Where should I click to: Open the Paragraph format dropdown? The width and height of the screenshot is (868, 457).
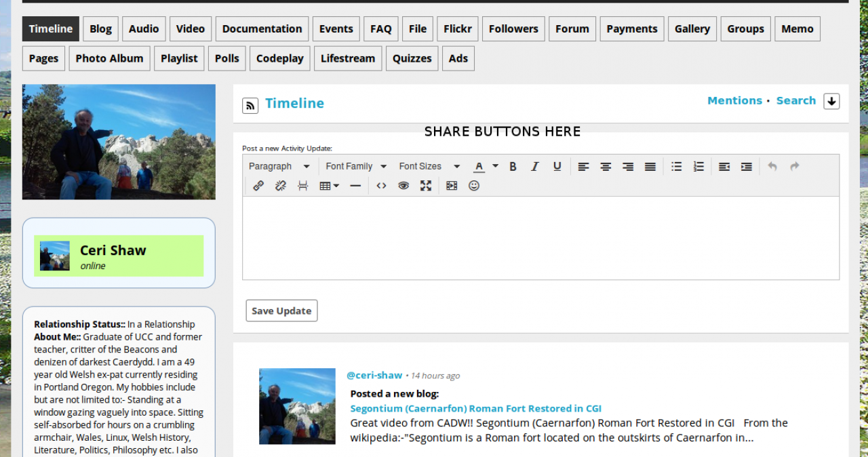pyautogui.click(x=279, y=167)
